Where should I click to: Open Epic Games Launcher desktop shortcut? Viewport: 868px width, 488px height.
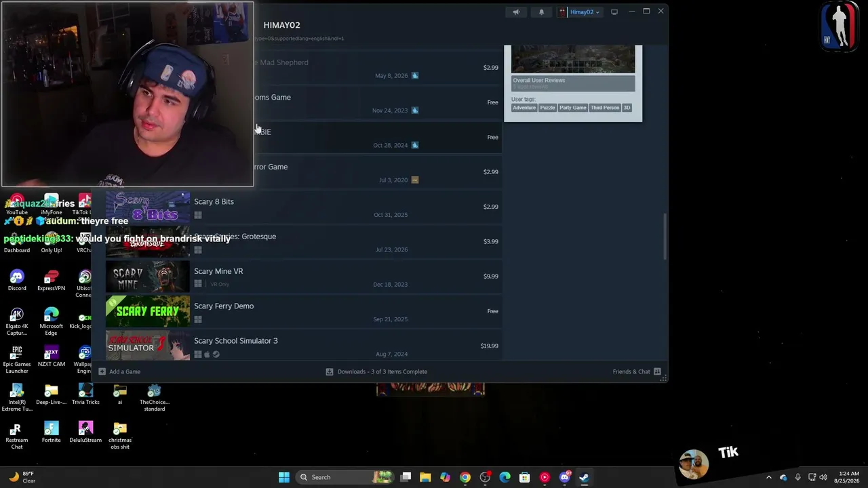click(x=17, y=360)
